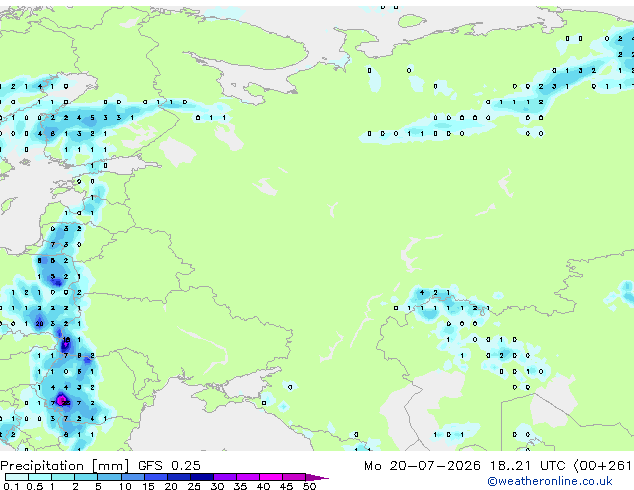Select the legend swatch between 45 and 50
The image size is (634, 490).
pos(294,477)
